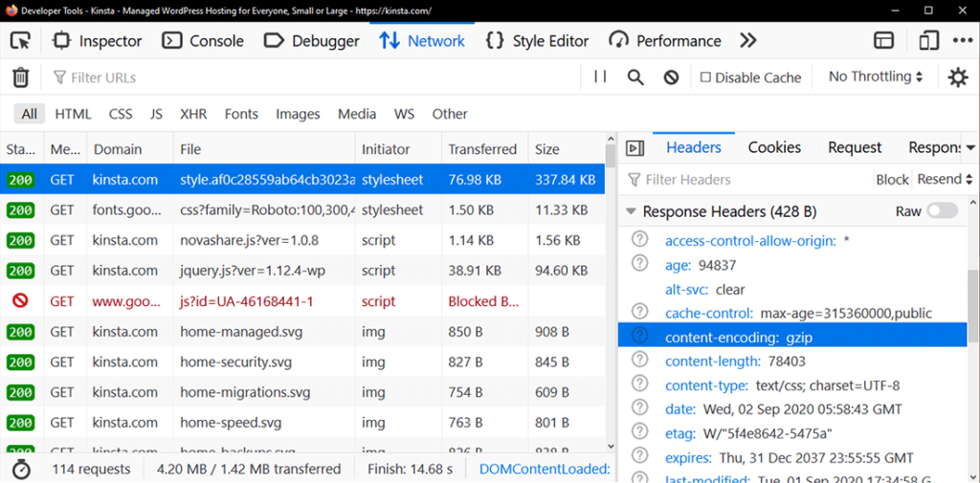The image size is (980, 483).
Task: Enable the Disable Cache checkbox
Action: tap(705, 77)
